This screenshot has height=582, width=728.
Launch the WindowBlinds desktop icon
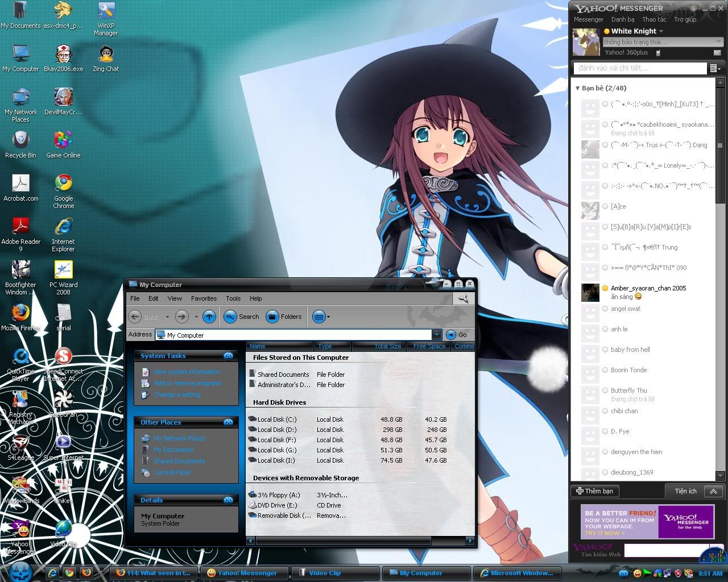click(21, 491)
